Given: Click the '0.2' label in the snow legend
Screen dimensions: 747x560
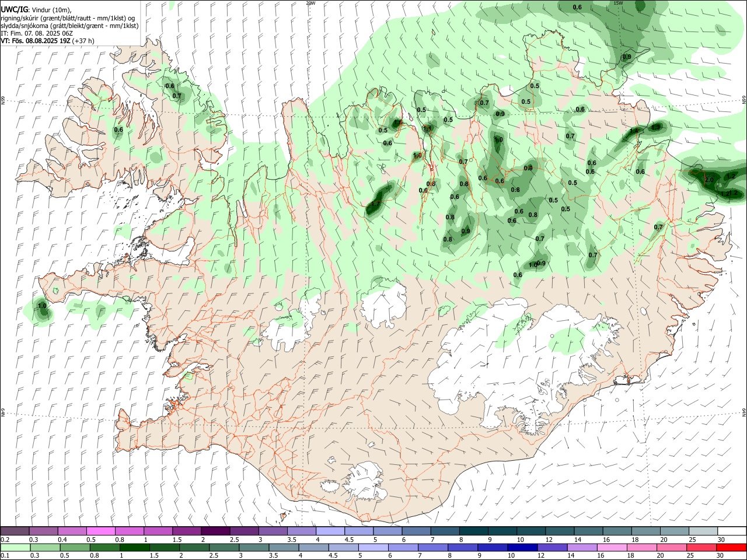Looking at the screenshot, I should [5, 540].
